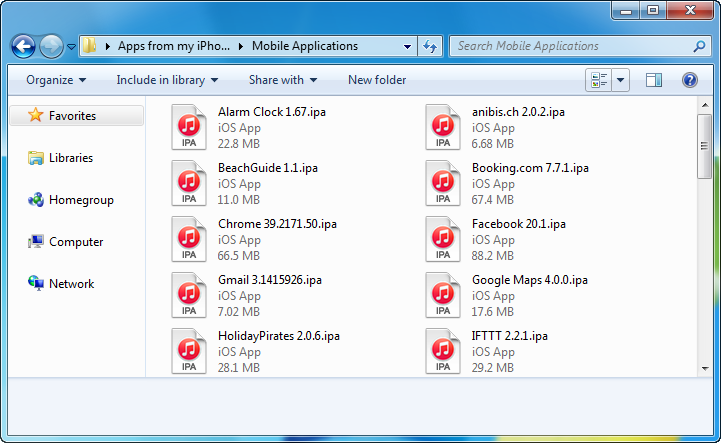The width and height of the screenshot is (721, 443).
Task: Expand breadcrumb arrow before Mobile Applications
Action: [241, 46]
